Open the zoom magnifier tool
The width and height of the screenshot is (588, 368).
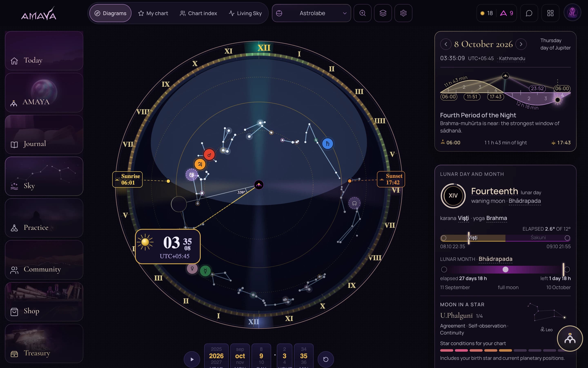click(362, 13)
